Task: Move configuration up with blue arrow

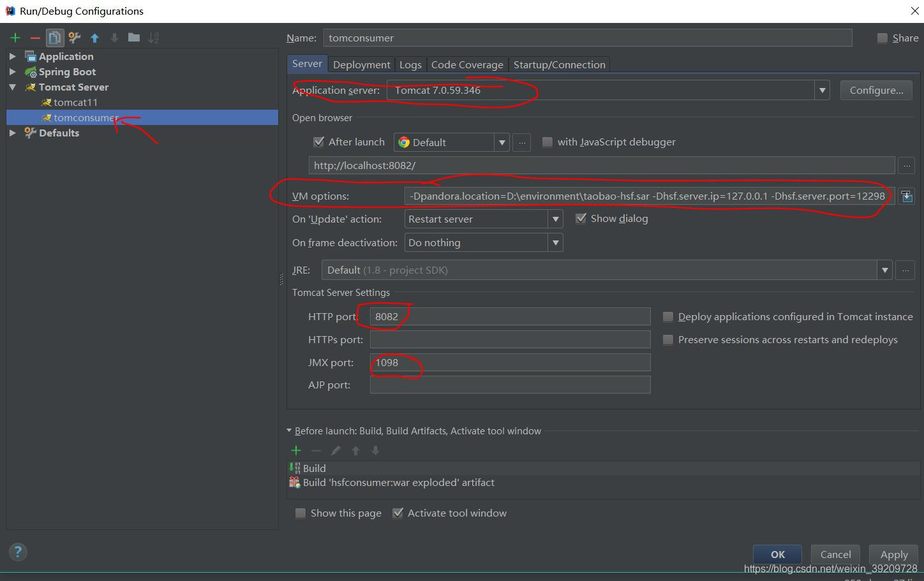Action: [94, 38]
